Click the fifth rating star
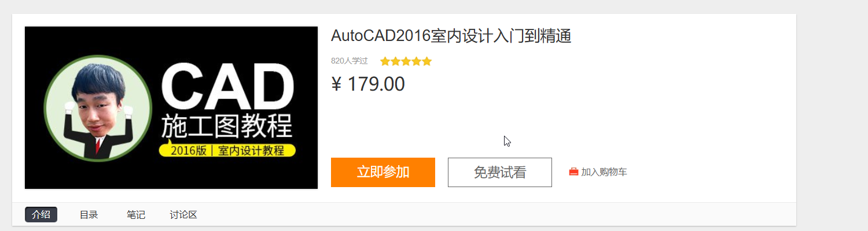The width and height of the screenshot is (868, 231). click(426, 61)
